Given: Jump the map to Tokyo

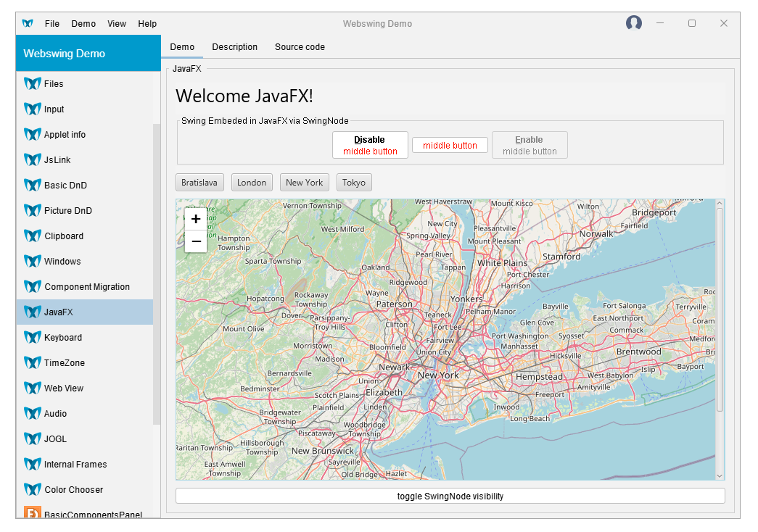Looking at the screenshot, I should (x=354, y=183).
